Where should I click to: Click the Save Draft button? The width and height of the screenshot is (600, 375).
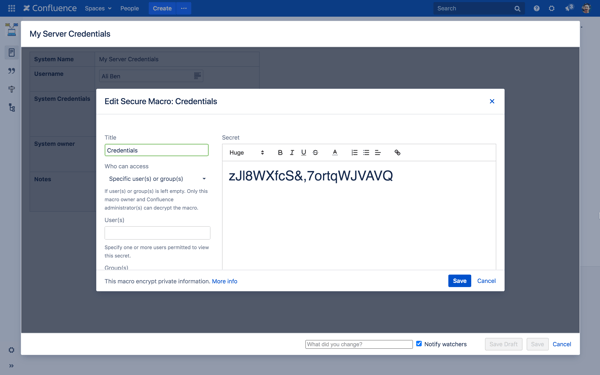[503, 344]
